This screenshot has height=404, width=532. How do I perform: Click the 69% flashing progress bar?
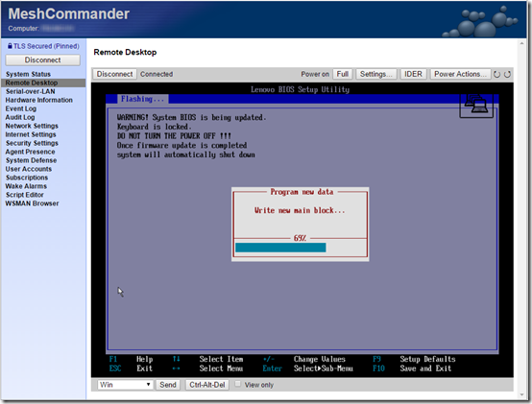[301, 248]
